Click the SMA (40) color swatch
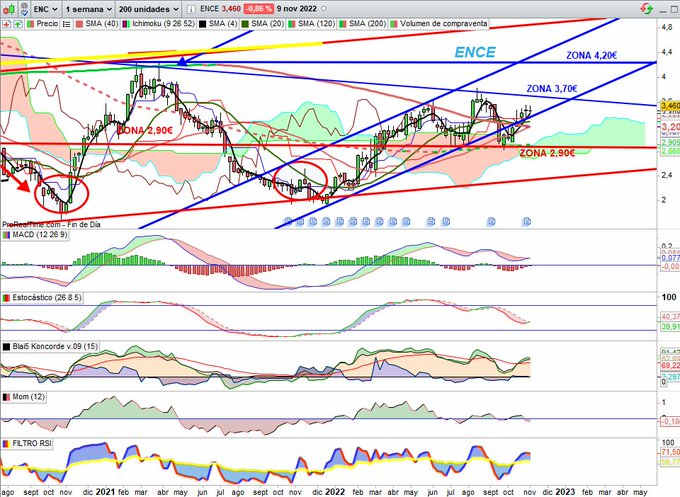Screen dimensions: 680x497 point(79,24)
